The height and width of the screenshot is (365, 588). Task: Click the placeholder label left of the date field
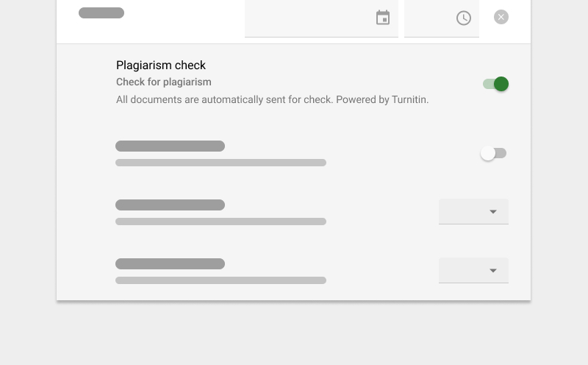pyautogui.click(x=101, y=13)
